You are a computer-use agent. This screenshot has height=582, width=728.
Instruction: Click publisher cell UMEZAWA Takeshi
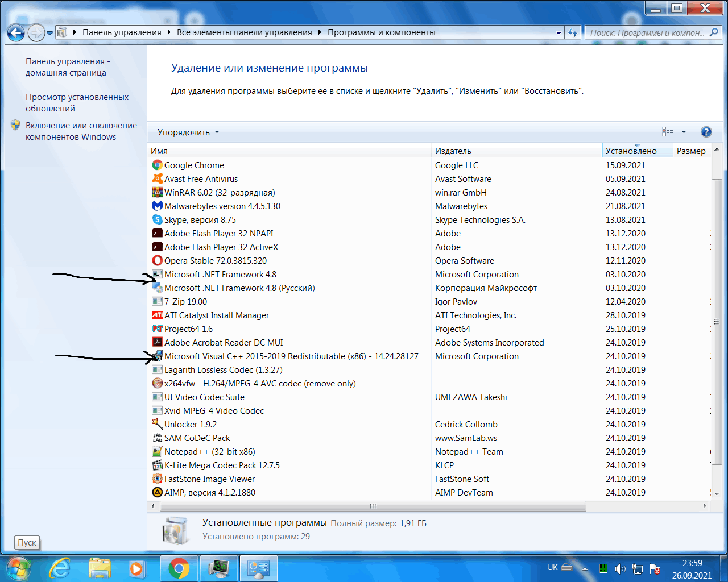[471, 397]
